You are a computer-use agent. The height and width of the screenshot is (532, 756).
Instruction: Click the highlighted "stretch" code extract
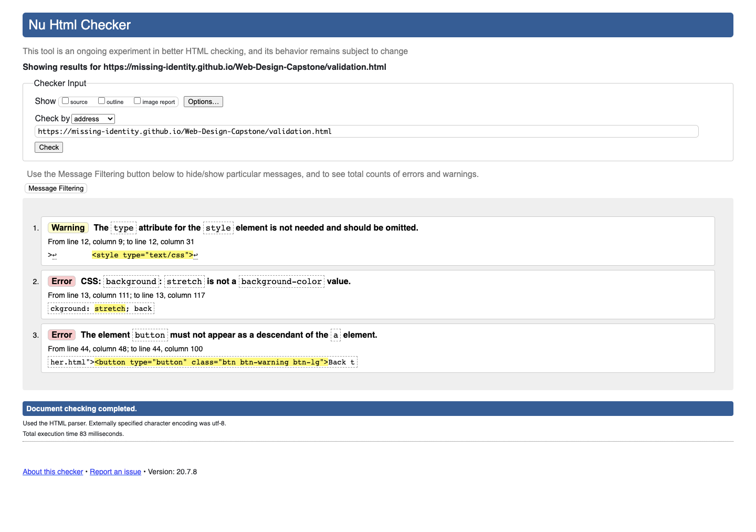pos(110,308)
